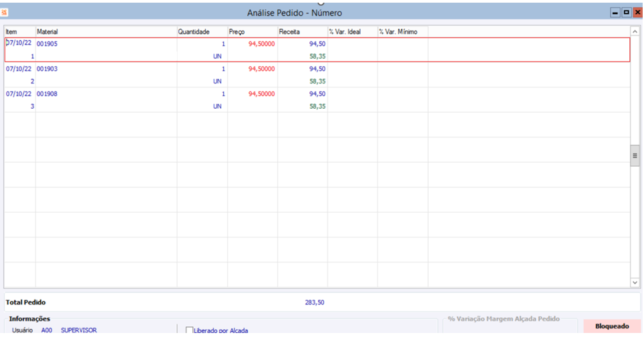Click quantity 1 for material 001905
644x337 pixels.
tap(223, 44)
